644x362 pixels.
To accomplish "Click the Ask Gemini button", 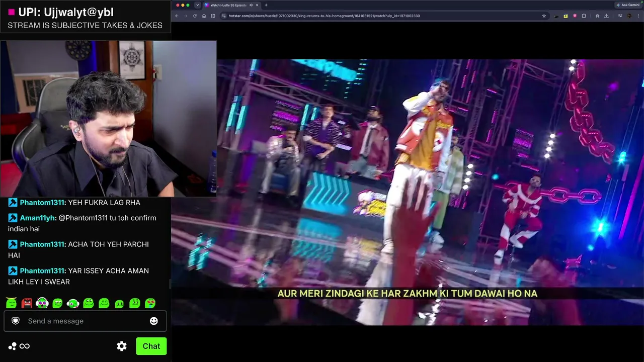I will [x=628, y=5].
